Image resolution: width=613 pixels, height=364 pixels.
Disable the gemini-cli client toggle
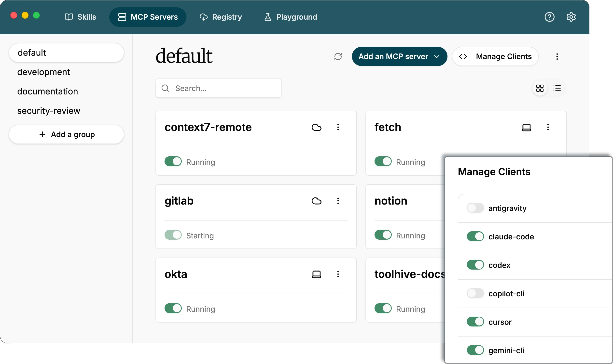475,350
